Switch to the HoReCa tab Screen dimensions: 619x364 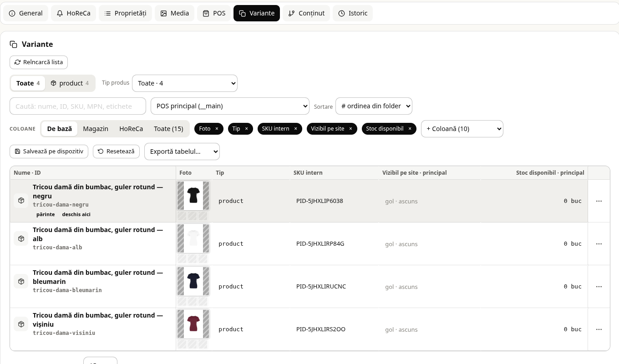[73, 13]
